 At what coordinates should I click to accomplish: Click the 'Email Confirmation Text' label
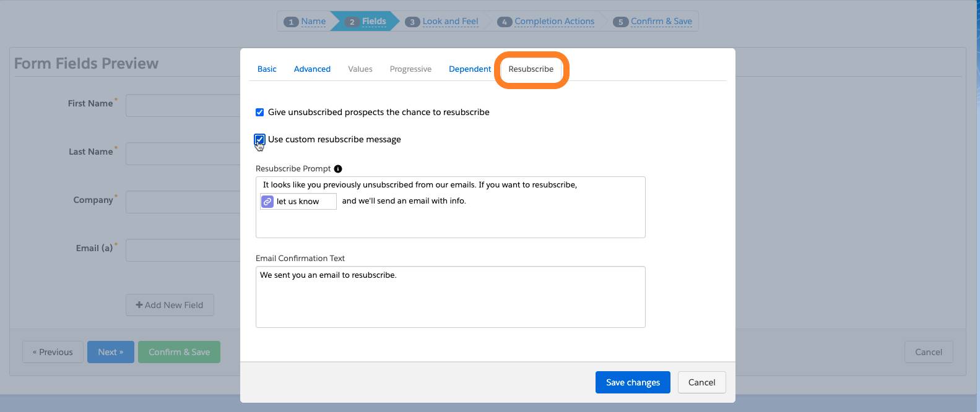pyautogui.click(x=300, y=259)
